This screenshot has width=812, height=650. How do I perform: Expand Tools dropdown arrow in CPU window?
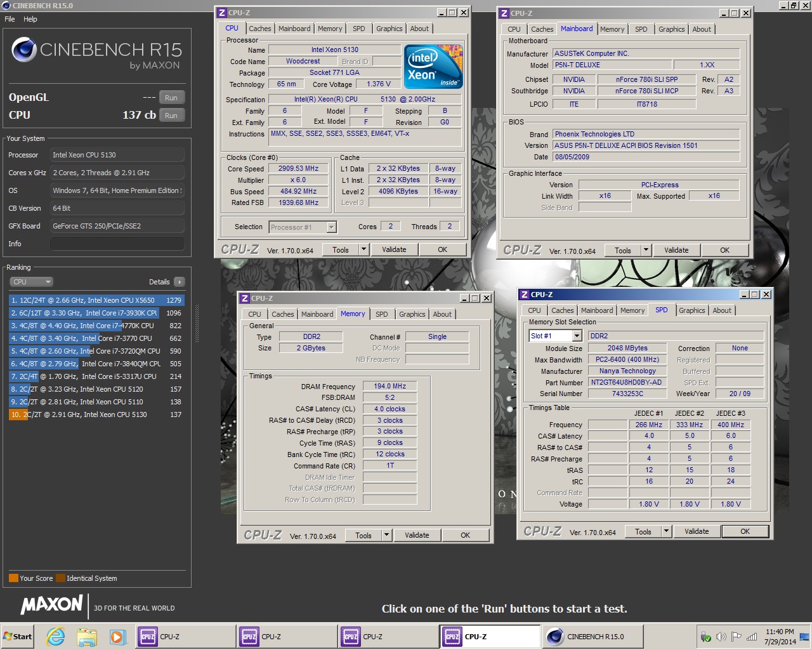364,250
